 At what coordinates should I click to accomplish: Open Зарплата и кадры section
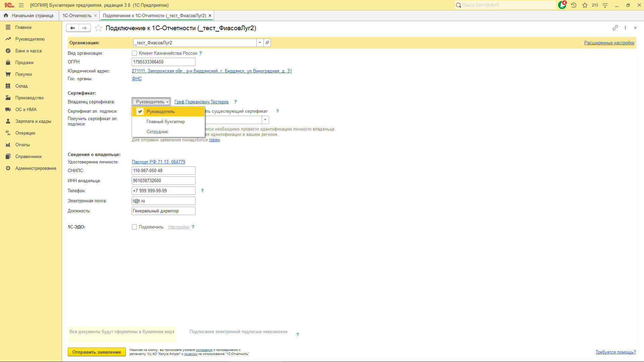31,121
